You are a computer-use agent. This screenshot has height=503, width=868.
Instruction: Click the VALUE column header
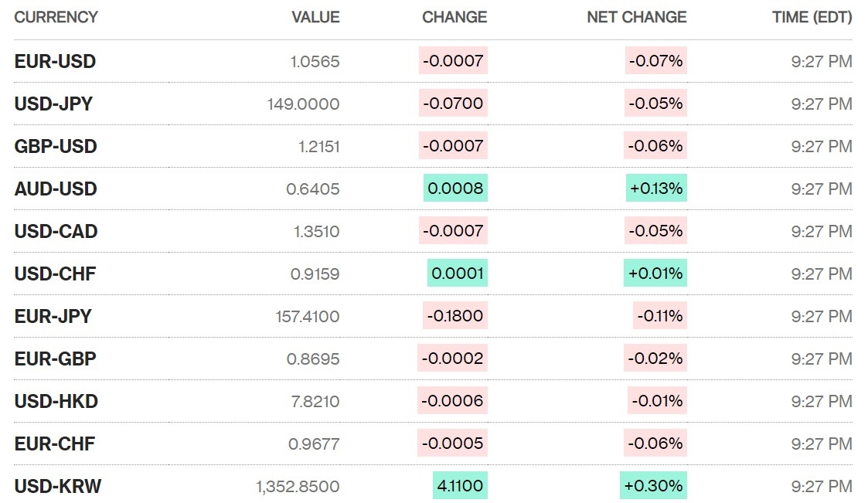(315, 17)
